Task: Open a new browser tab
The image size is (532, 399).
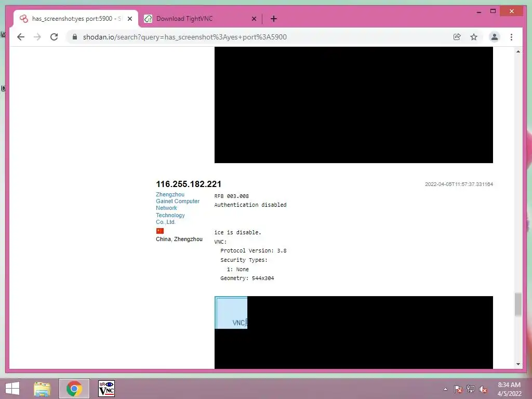Action: 274,19
